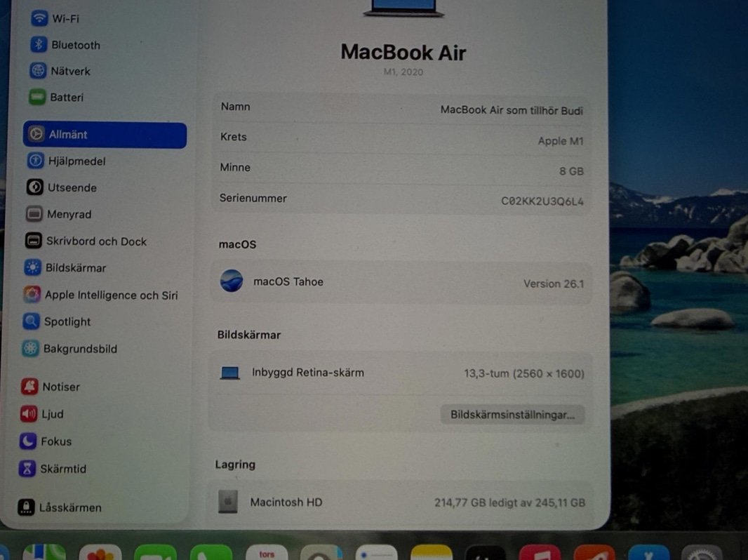Screen dimensions: 748x560
Task: Select Menyrad in the sidebar
Action: [58, 214]
